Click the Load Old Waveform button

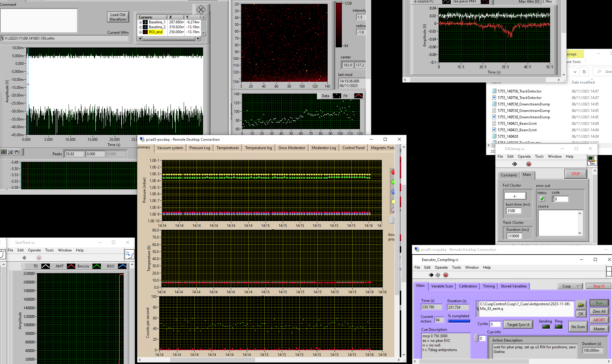tap(118, 17)
